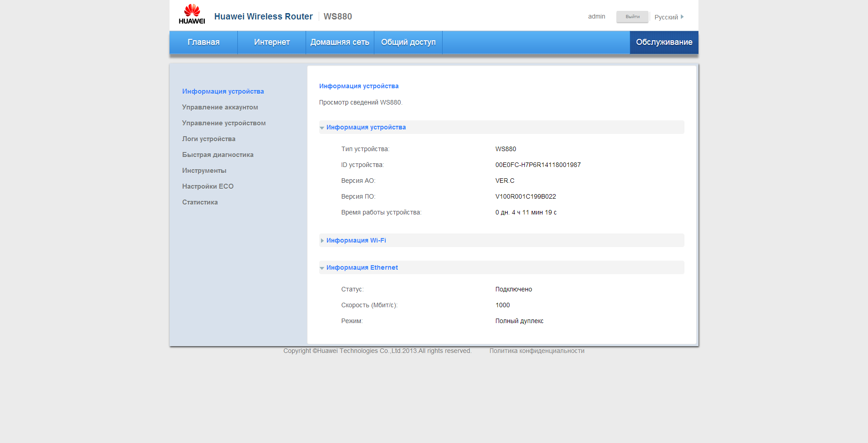Click the Время работы устройства label
Image resolution: width=868 pixels, height=443 pixels.
[381, 212]
